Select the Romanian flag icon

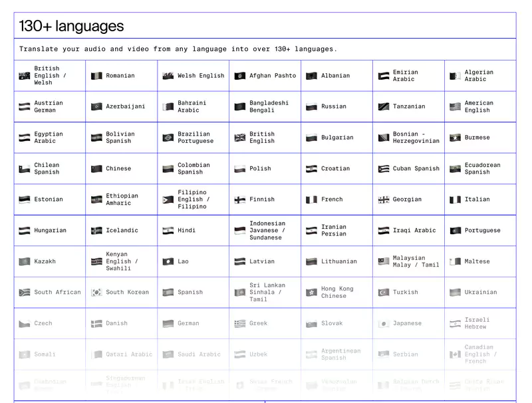coord(96,75)
